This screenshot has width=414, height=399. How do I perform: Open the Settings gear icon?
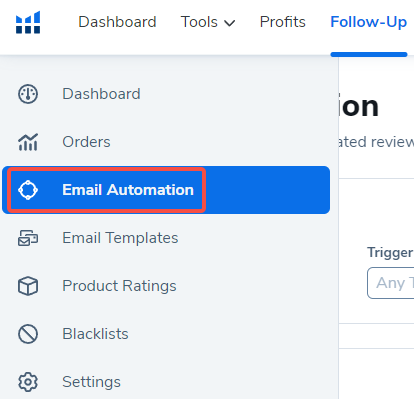pos(28,382)
